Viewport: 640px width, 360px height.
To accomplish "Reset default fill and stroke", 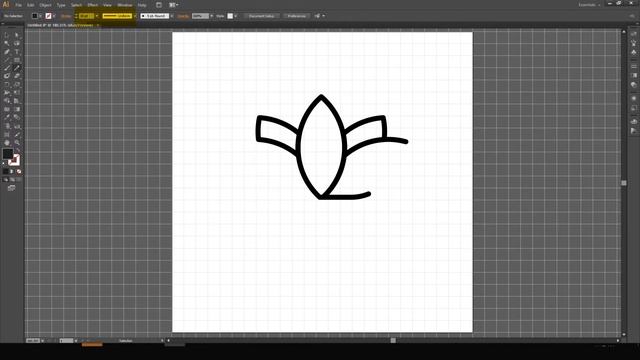I will 4,163.
